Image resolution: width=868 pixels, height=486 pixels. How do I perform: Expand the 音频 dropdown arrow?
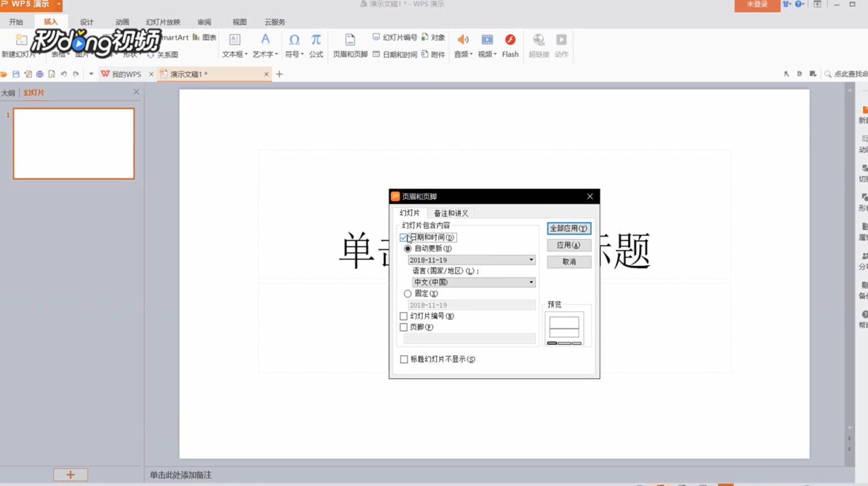472,55
